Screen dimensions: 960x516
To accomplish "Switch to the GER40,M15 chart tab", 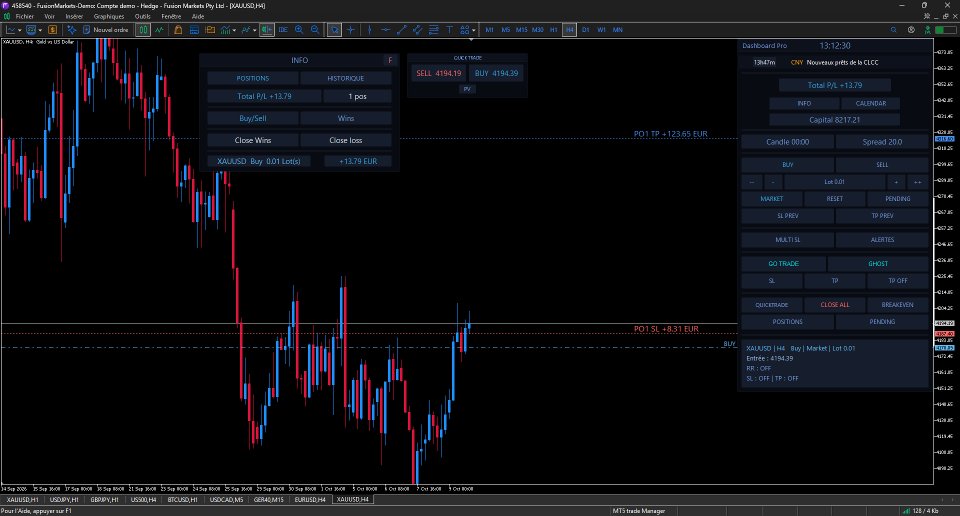I will (269, 499).
